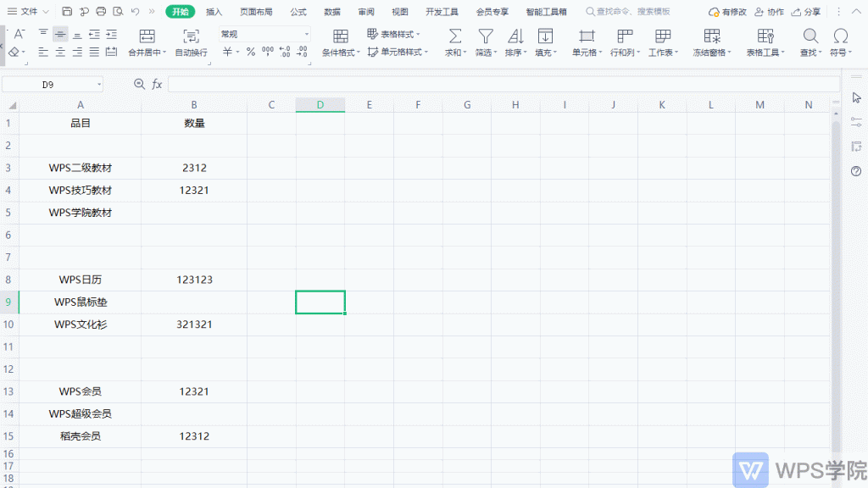Toggle 自动换行 wrap text

coord(191,42)
